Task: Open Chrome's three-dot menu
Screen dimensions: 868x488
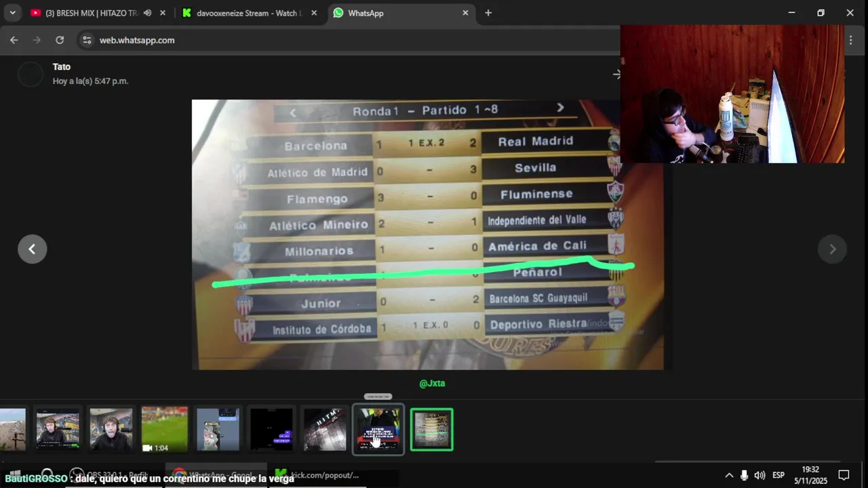Action: tap(851, 40)
